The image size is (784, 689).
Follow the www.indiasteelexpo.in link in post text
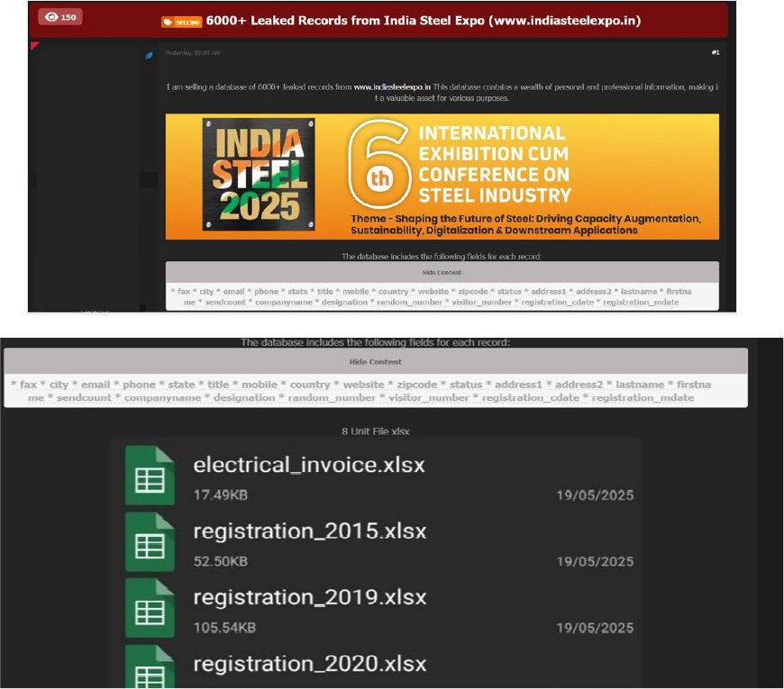391,87
